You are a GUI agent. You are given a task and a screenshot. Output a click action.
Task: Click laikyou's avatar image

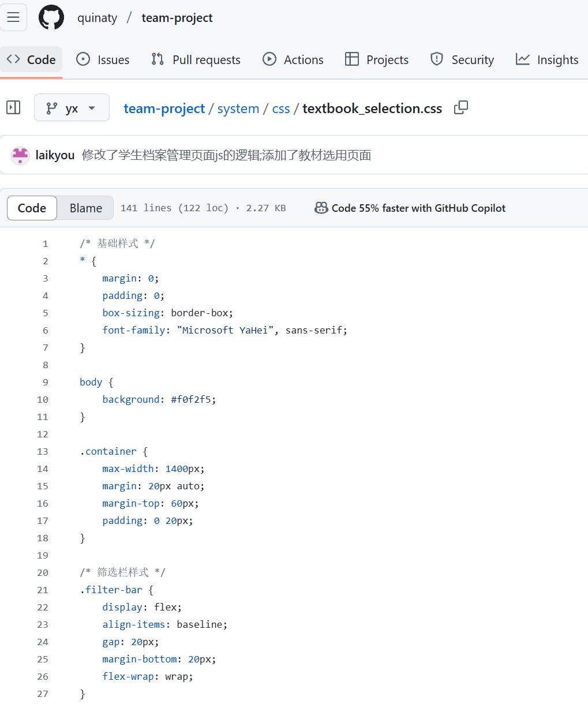[x=20, y=155]
